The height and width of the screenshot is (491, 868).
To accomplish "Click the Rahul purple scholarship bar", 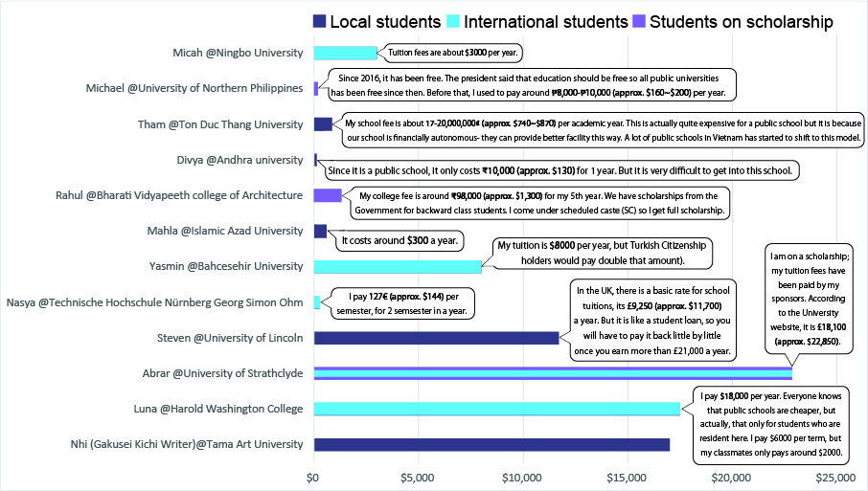I will (328, 195).
